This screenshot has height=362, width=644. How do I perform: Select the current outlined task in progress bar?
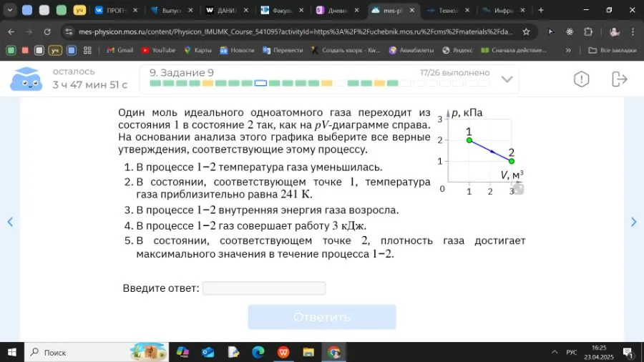click(260, 83)
